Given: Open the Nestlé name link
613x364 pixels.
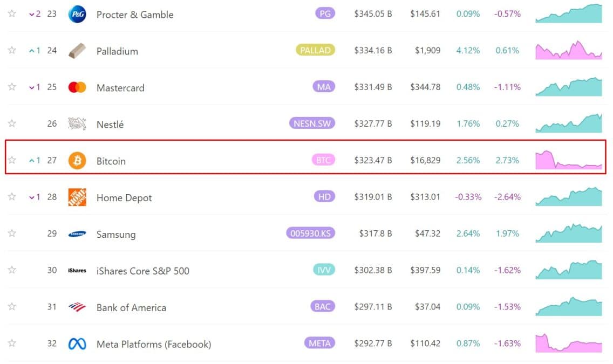Looking at the screenshot, I should click(x=110, y=124).
